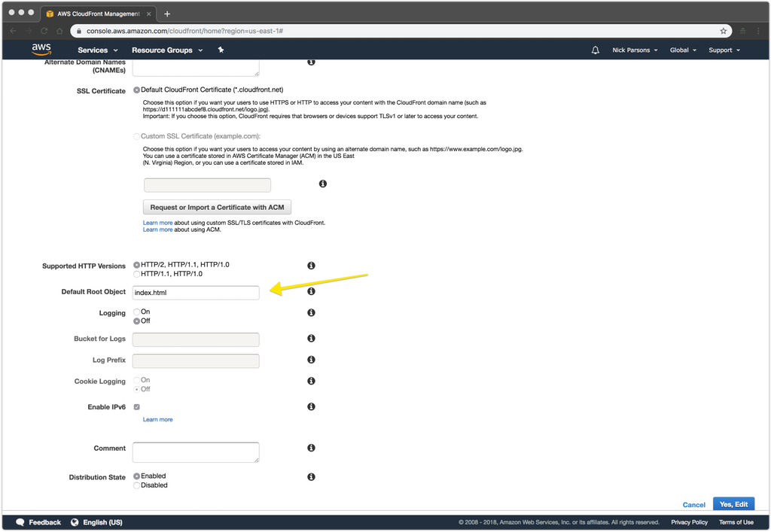Select HTTP/1.1, HTTP/1.0 only option
771x532 pixels.
137,274
